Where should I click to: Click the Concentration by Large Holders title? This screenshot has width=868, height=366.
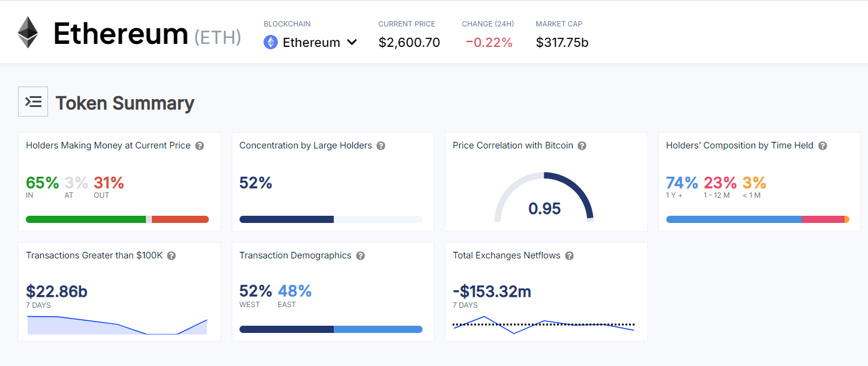coord(306,145)
